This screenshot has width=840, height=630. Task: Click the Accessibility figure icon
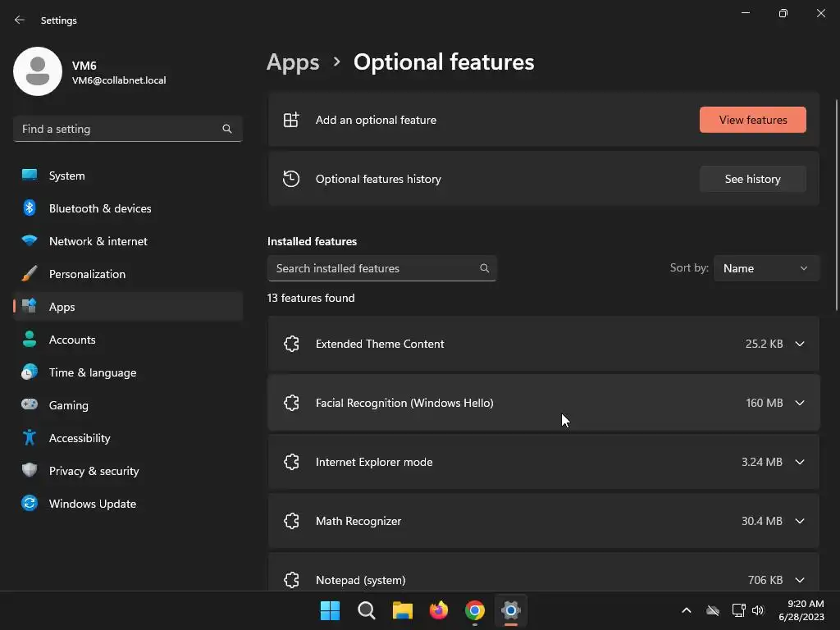coord(30,438)
